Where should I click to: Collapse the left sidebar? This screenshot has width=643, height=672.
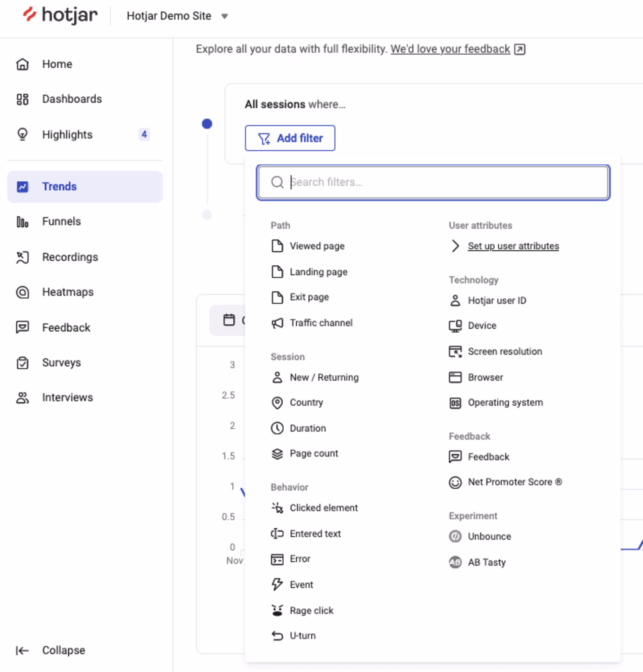pyautogui.click(x=51, y=650)
